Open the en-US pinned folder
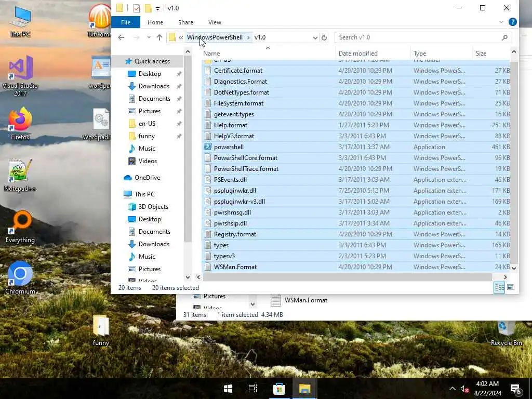Viewport: 532px width, 399px height. 147,124
